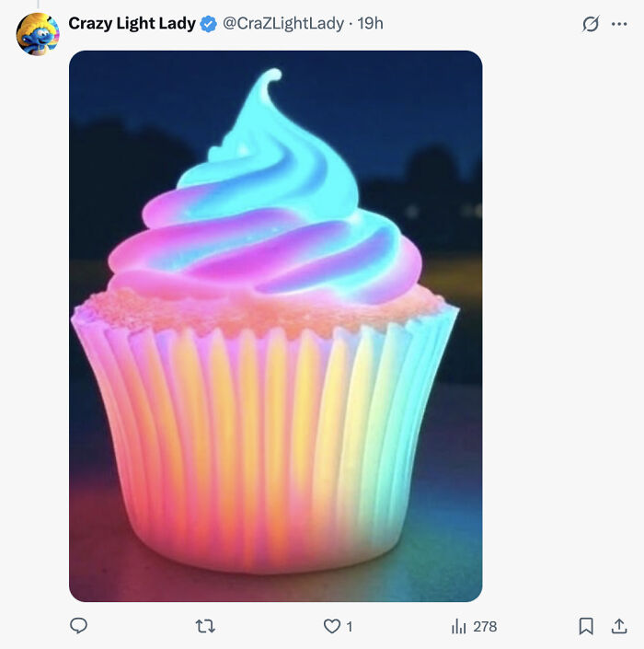Open view analytics bar chart icon
644x649 pixels.
point(459,626)
